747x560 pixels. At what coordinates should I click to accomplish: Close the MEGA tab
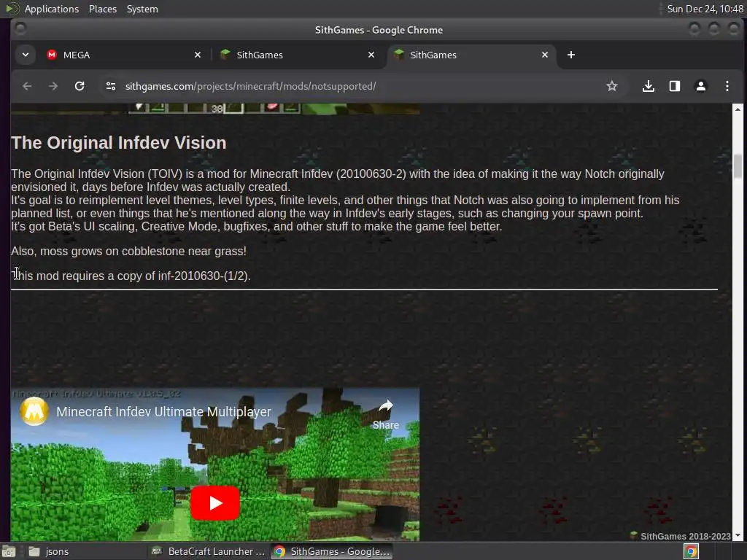pyautogui.click(x=198, y=55)
